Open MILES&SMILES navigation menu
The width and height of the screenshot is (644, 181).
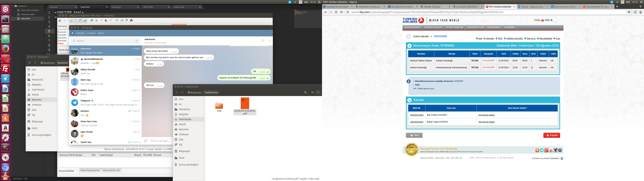494,27
